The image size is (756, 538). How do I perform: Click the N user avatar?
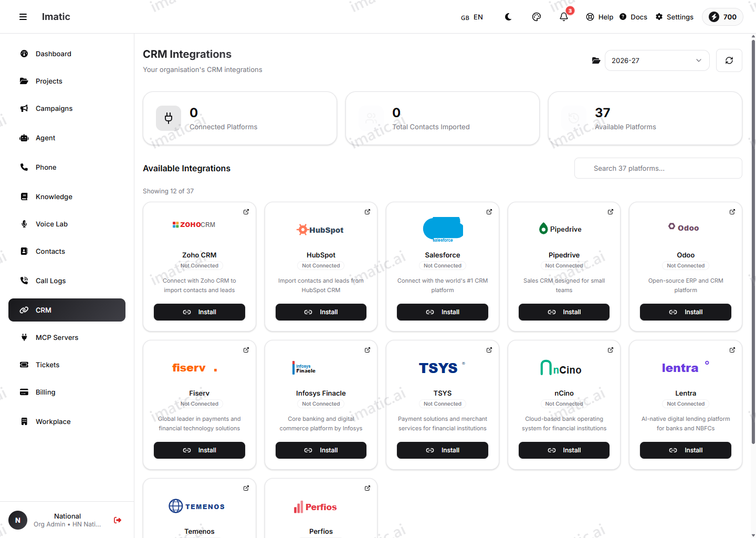point(18,520)
